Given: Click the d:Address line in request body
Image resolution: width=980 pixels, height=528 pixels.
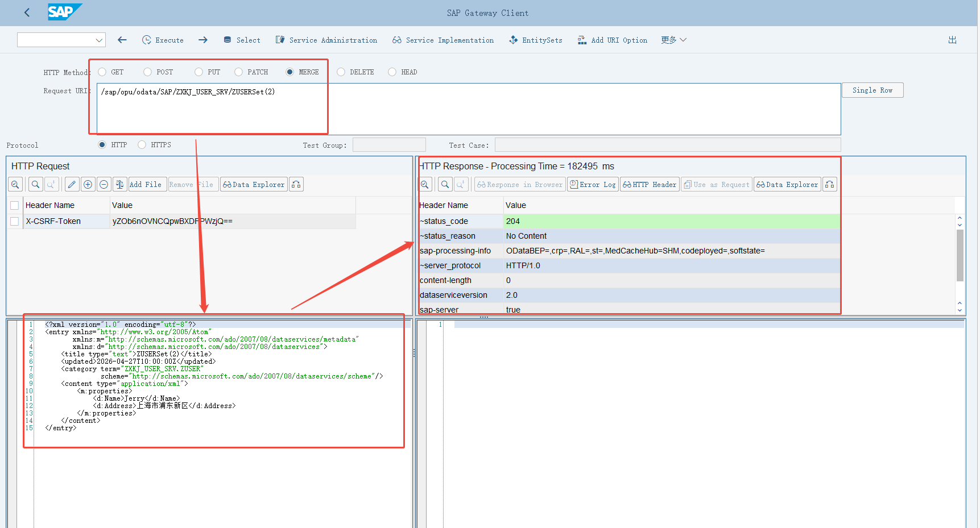Looking at the screenshot, I should point(164,406).
